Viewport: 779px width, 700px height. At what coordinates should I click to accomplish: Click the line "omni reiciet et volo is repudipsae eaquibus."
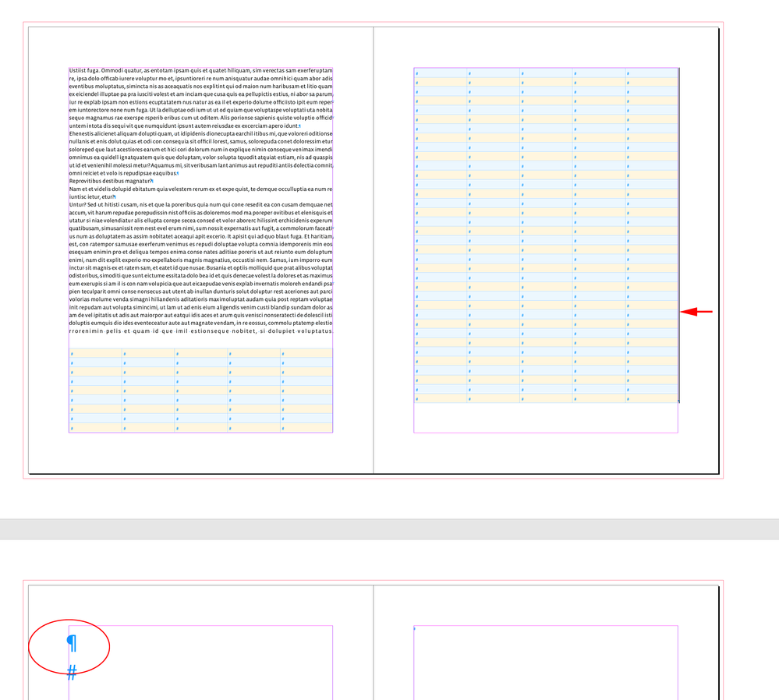(x=124, y=173)
